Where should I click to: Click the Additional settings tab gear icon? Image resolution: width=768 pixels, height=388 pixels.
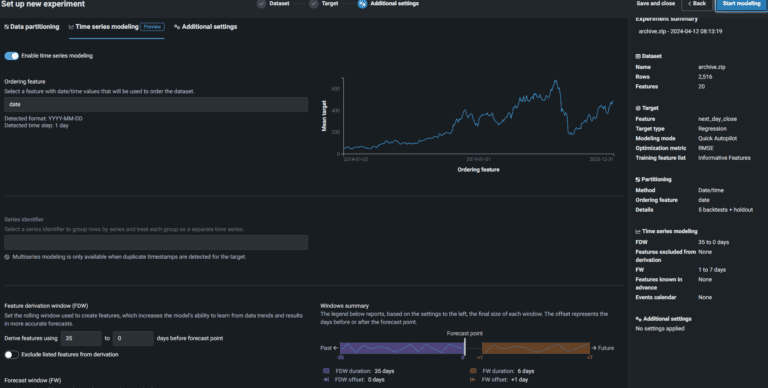click(177, 27)
